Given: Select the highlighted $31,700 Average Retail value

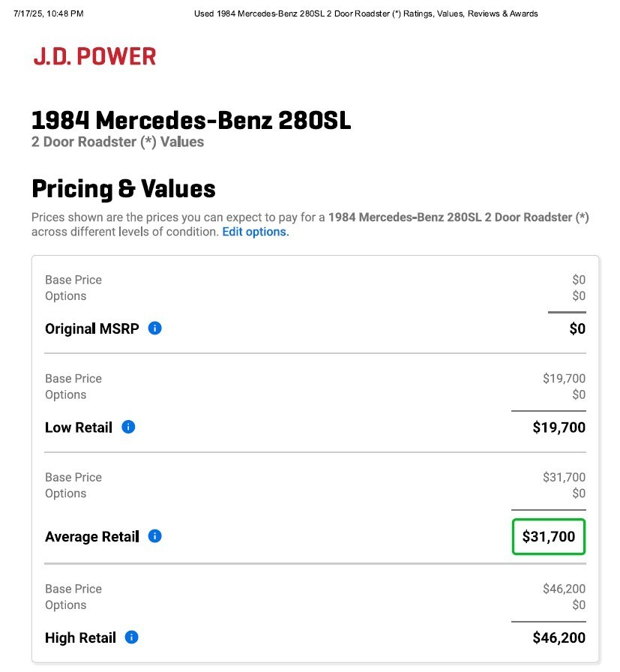Looking at the screenshot, I should [549, 536].
